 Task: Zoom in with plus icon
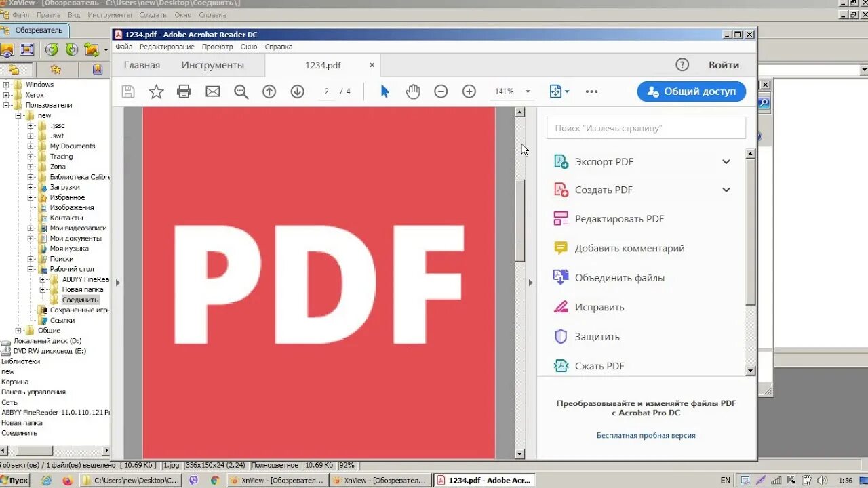click(x=469, y=91)
